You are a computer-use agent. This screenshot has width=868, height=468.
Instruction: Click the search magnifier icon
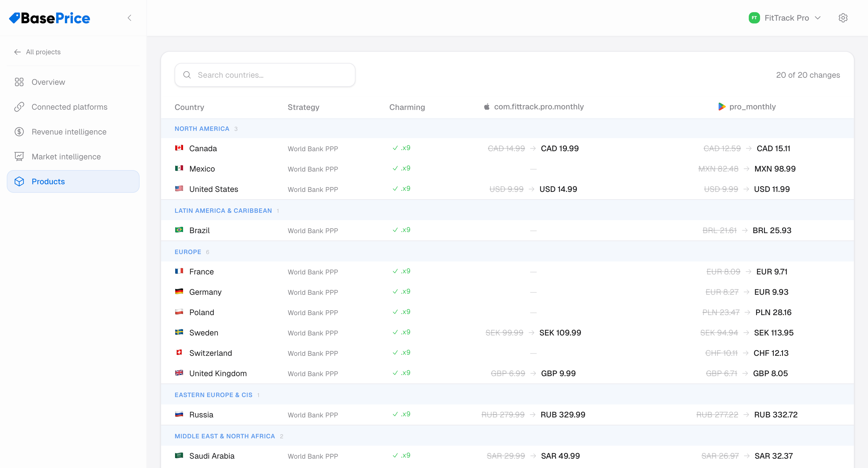[x=187, y=75]
